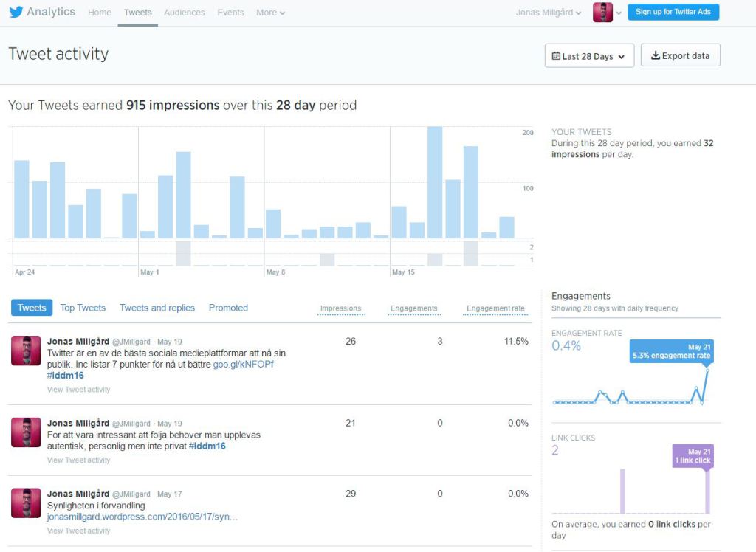Open the jonasmillgard.wordpress.com link
The image size is (756, 552).
[142, 517]
